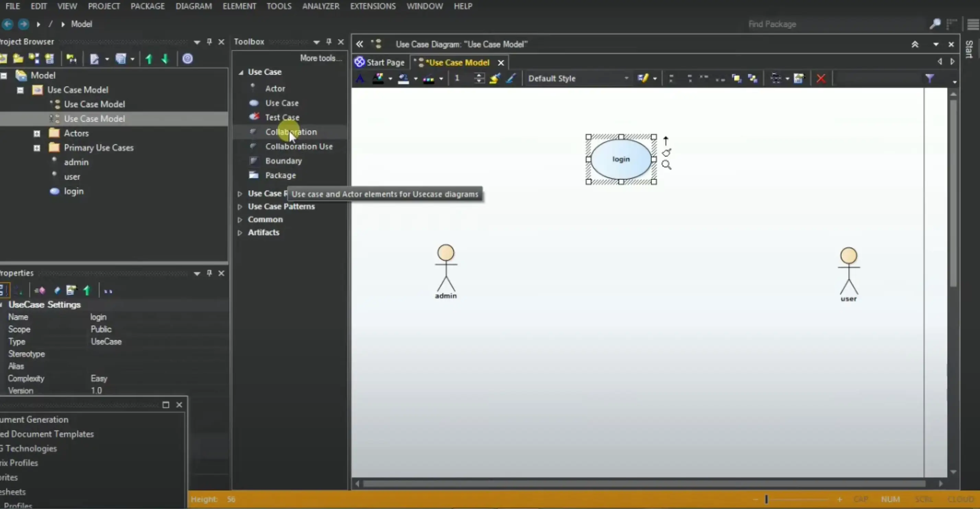Viewport: 980px width, 509px height.
Task: Click the red X delete icon in diagram toolbar
Action: 821,78
